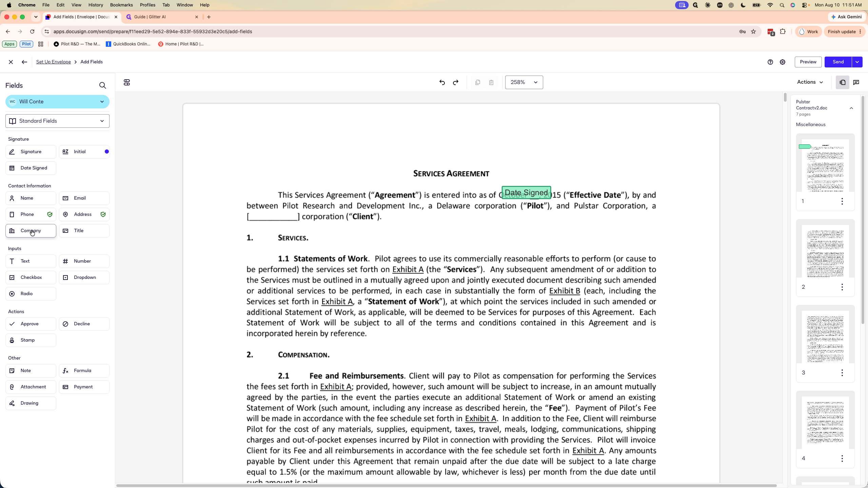Select the Decline action field
868x488 pixels.
click(x=84, y=324)
